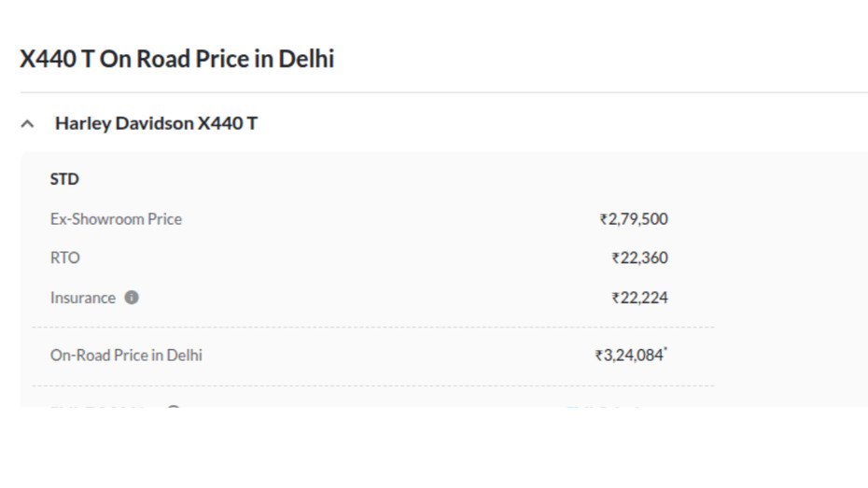
Task: Click the On-Road Price in Delhi label
Action: (126, 356)
